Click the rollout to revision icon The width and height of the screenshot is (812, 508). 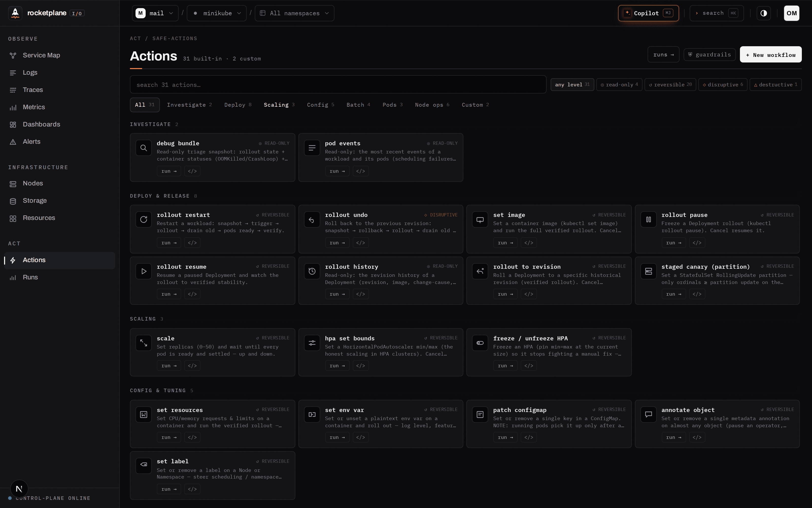pos(480,271)
